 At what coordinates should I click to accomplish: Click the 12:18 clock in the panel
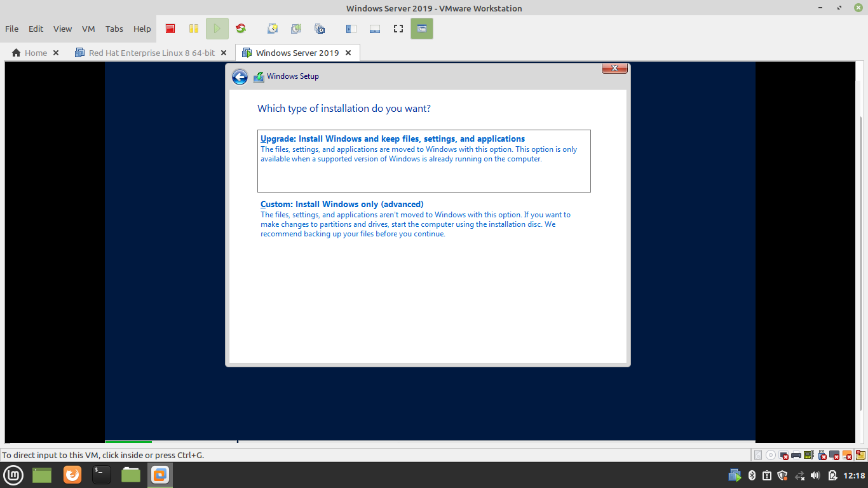click(854, 475)
